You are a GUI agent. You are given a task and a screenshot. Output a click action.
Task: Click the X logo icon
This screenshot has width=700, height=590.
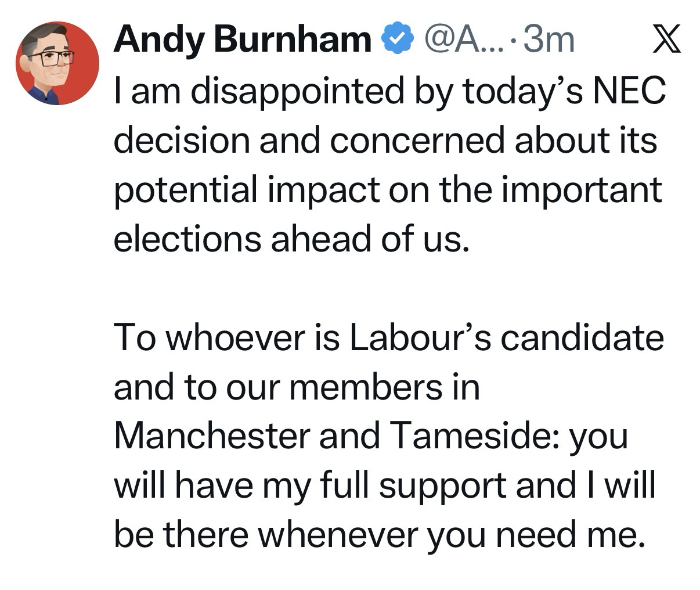click(666, 41)
